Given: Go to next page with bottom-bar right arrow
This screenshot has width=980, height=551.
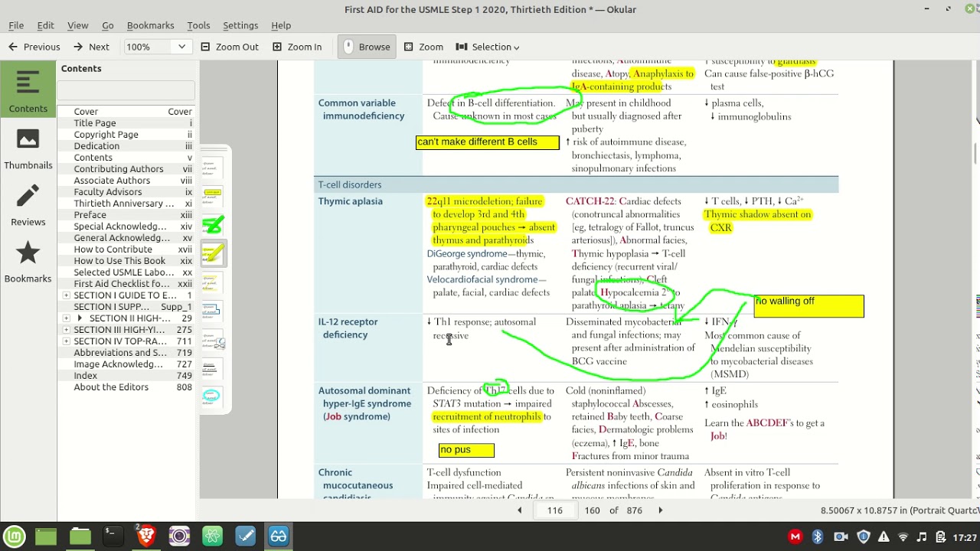Looking at the screenshot, I should pos(661,510).
